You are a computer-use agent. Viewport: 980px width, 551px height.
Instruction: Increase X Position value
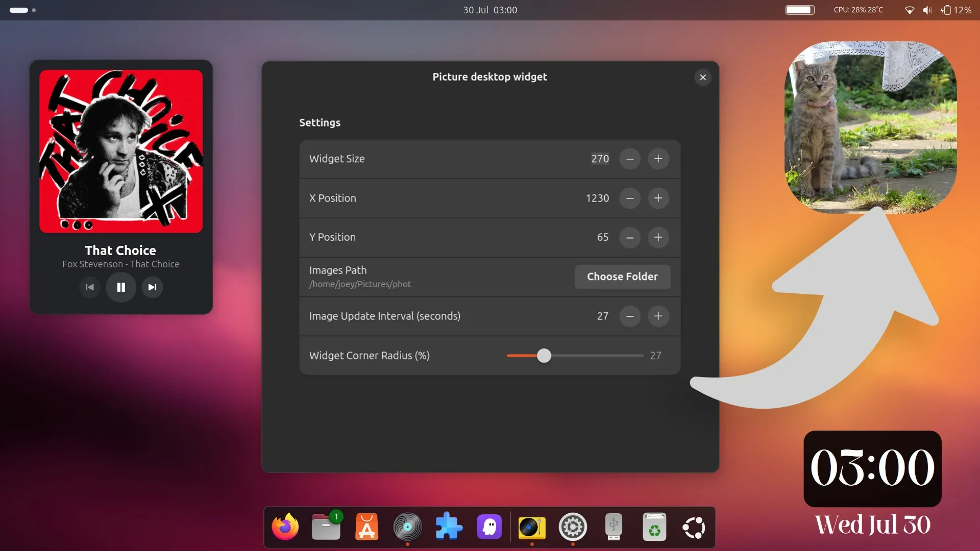(658, 198)
